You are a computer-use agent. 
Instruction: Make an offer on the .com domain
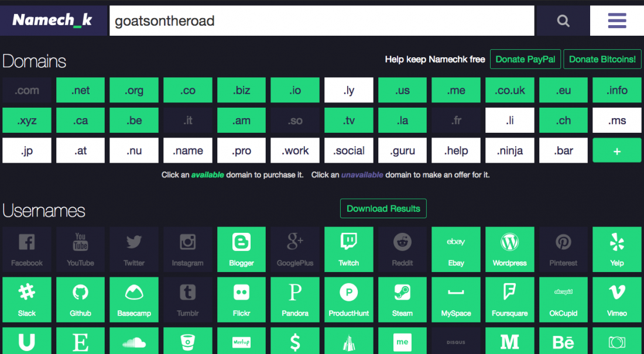(x=27, y=90)
